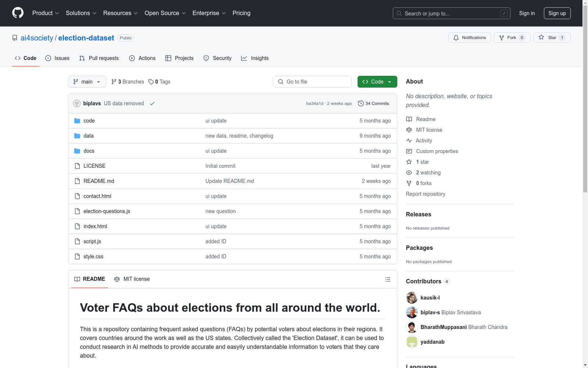
Task: Open biplav-s contributor avatar
Action: pyautogui.click(x=412, y=312)
